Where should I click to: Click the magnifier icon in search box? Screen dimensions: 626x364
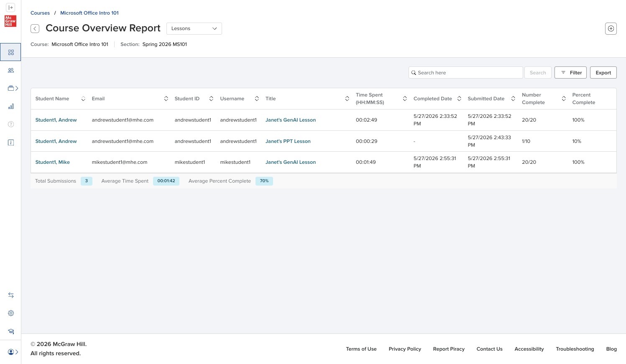(x=414, y=73)
